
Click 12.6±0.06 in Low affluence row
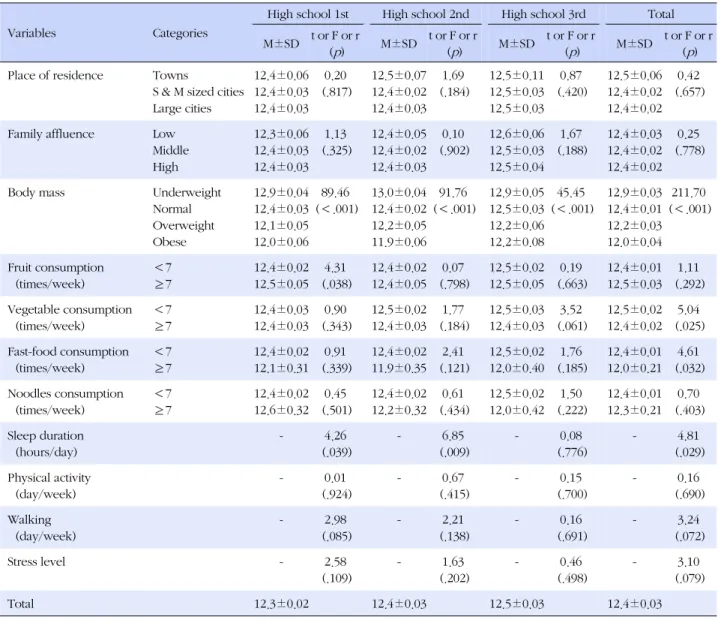517,134
